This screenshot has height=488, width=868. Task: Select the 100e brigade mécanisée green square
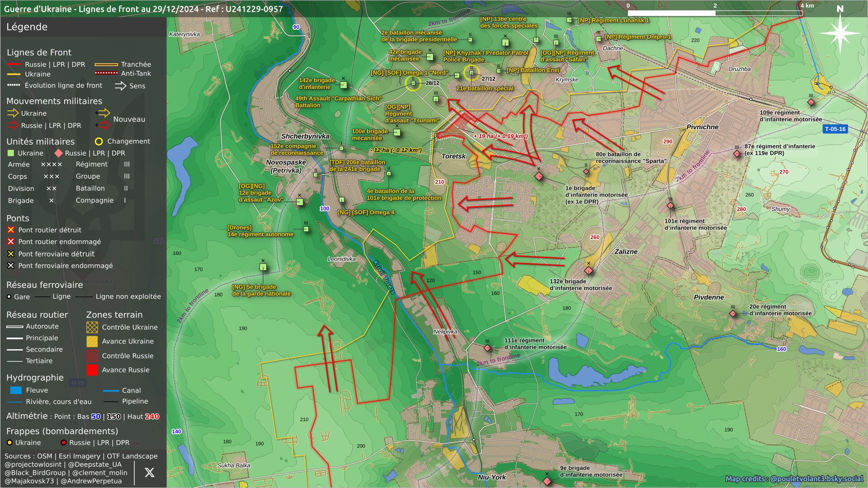(x=397, y=132)
